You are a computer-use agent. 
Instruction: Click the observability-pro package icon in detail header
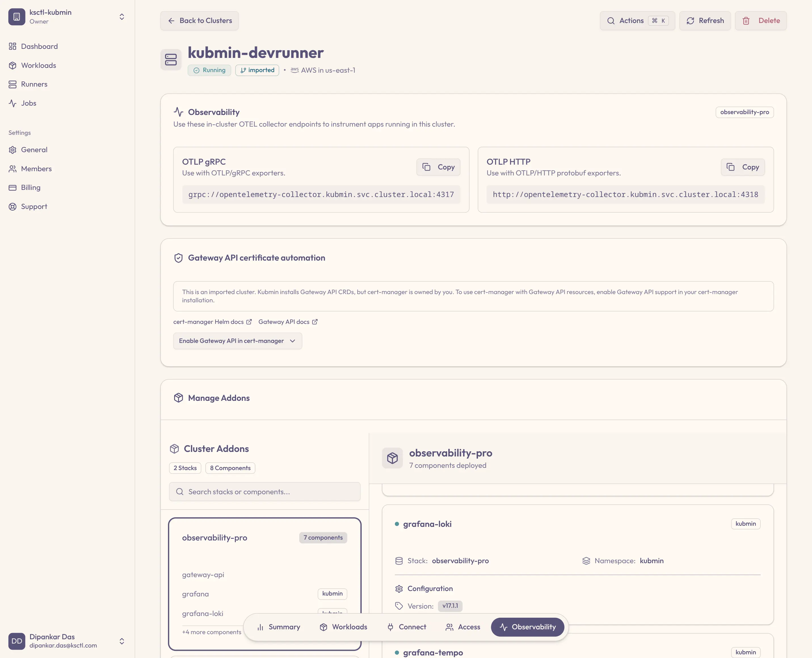[x=392, y=458]
